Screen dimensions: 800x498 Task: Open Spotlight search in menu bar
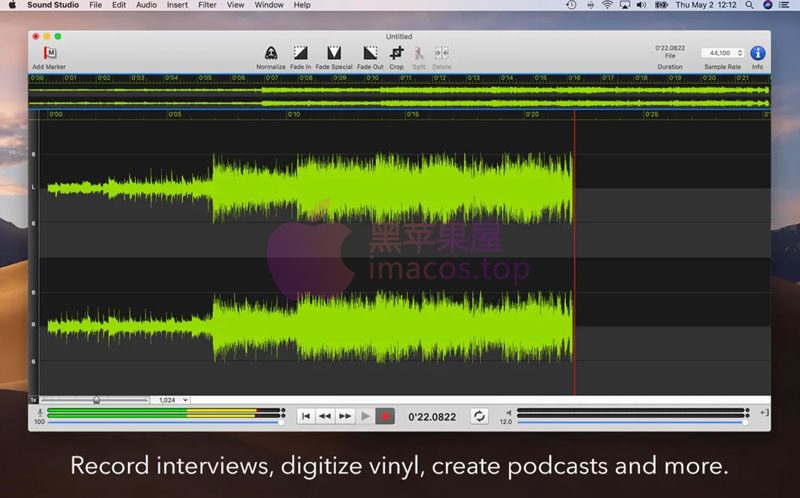749,5
